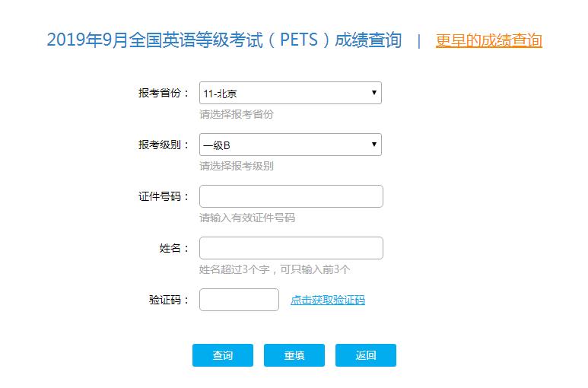Click the 姓名 field label
Screen dimensions: 588x388
[x=173, y=248]
